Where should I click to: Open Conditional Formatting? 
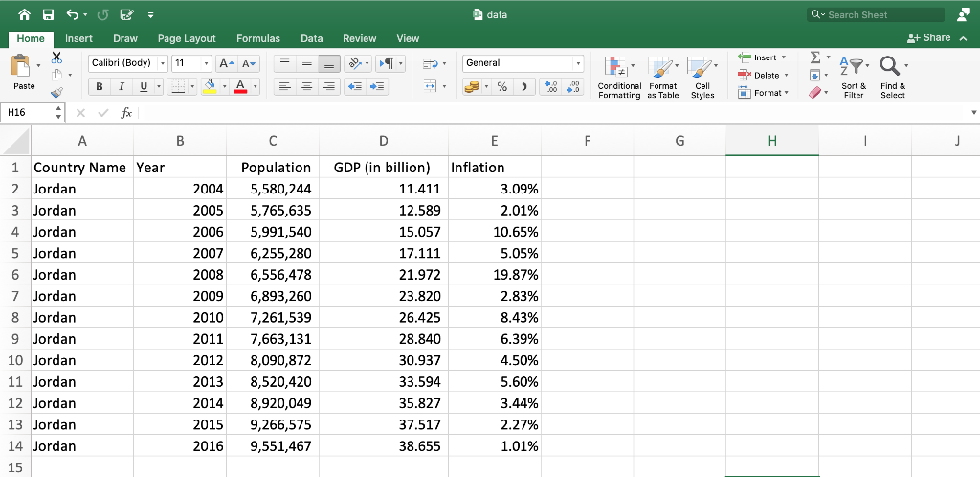[x=619, y=78]
